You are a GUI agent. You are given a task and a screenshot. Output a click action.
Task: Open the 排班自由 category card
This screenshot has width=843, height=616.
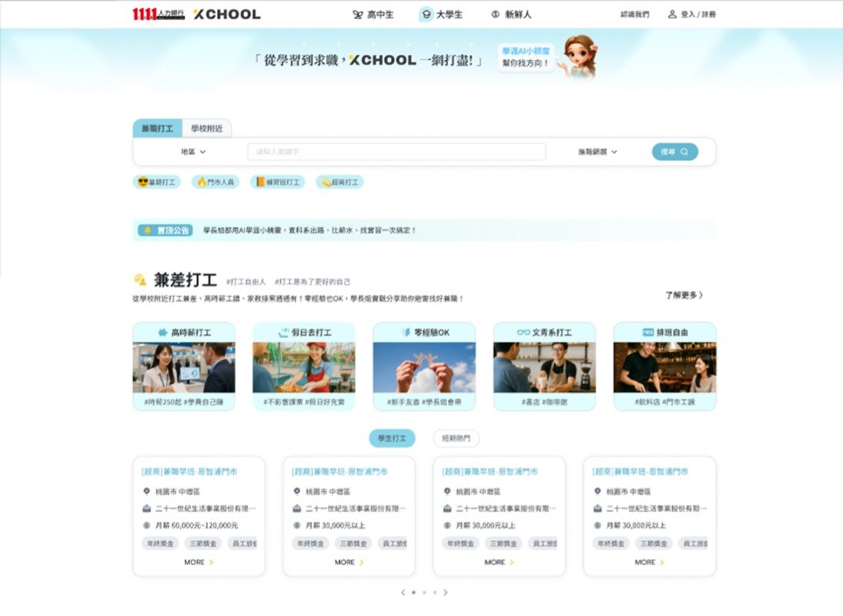click(665, 367)
